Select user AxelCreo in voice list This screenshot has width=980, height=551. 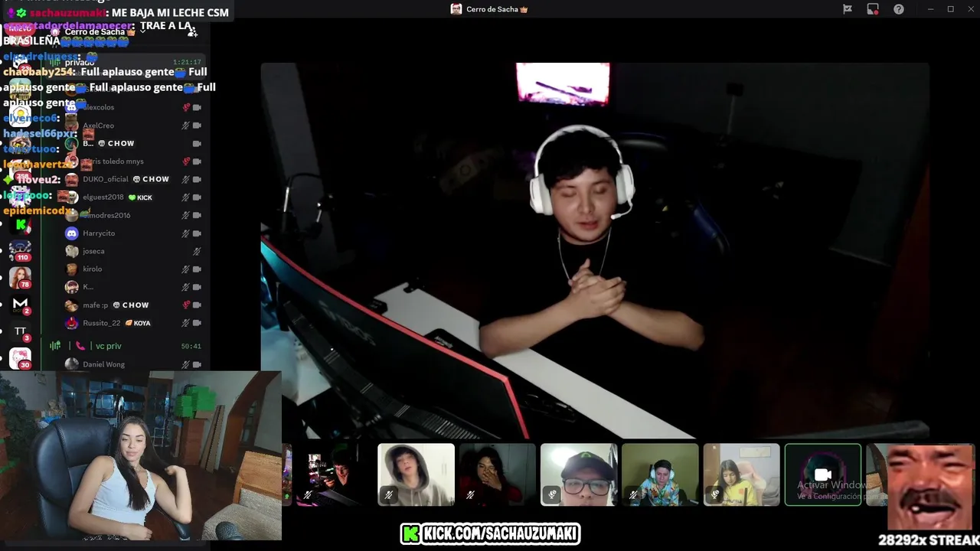click(98, 126)
